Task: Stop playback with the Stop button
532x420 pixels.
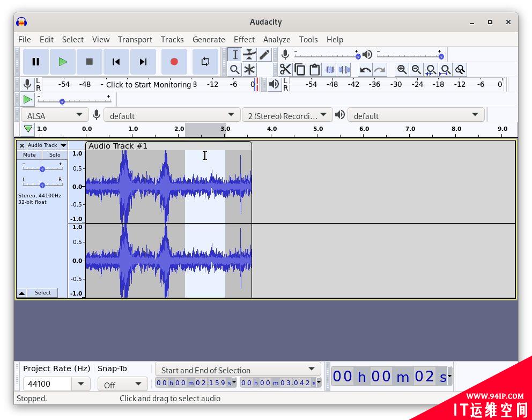Action: coord(89,62)
